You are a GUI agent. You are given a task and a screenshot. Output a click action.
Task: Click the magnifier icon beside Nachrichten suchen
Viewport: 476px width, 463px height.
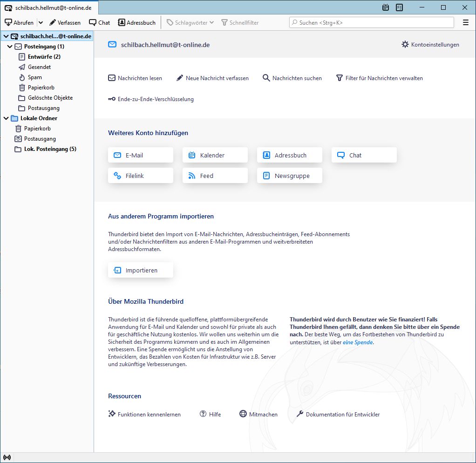266,78
